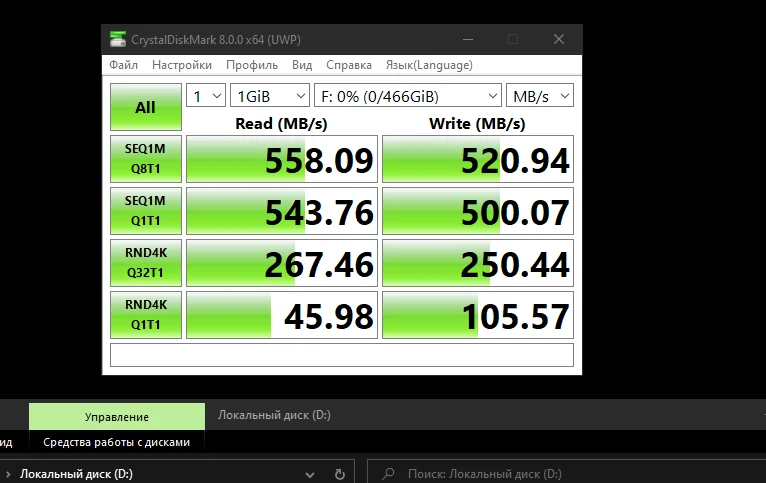Open the test count dropdown showing 1
Viewport: 766px width, 483px height.
pos(206,96)
